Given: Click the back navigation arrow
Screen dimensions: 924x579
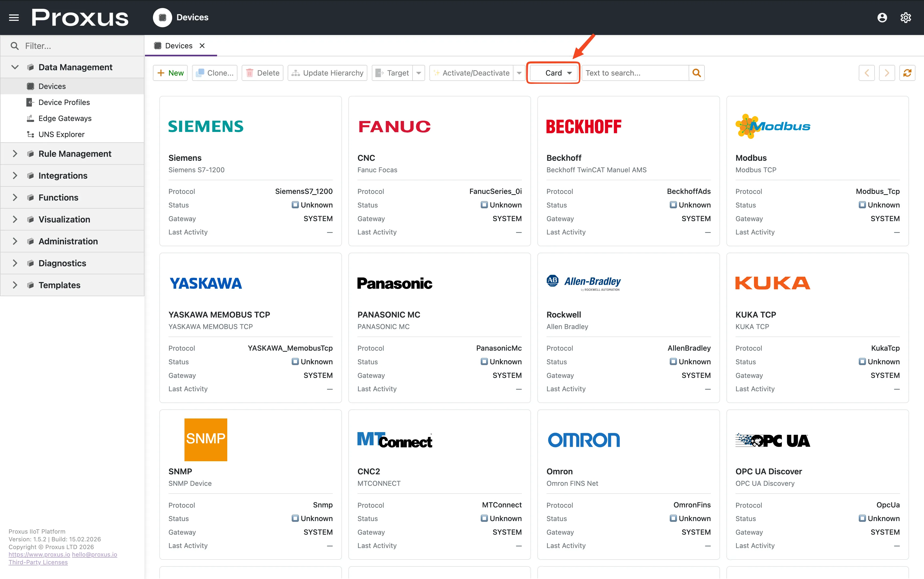Looking at the screenshot, I should [x=867, y=73].
